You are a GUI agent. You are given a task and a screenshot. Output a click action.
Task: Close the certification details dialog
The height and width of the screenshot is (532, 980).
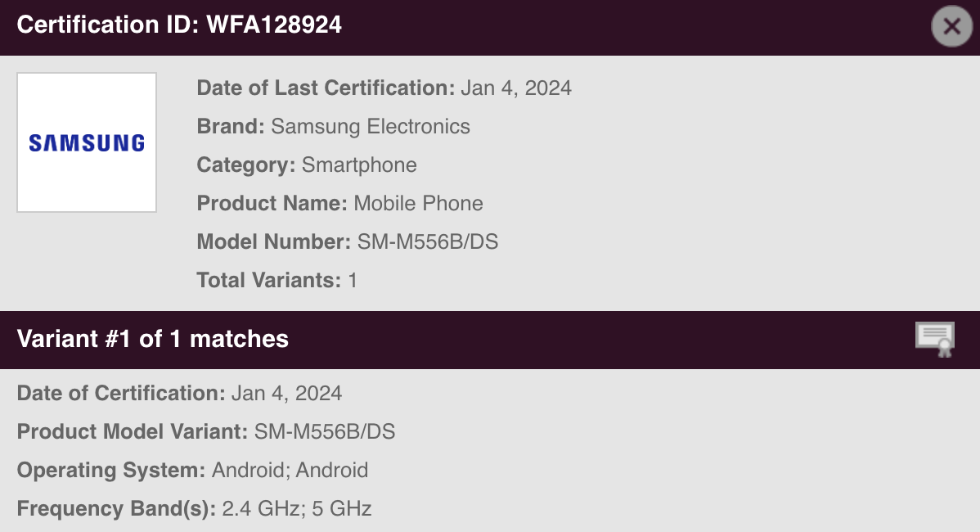(951, 26)
